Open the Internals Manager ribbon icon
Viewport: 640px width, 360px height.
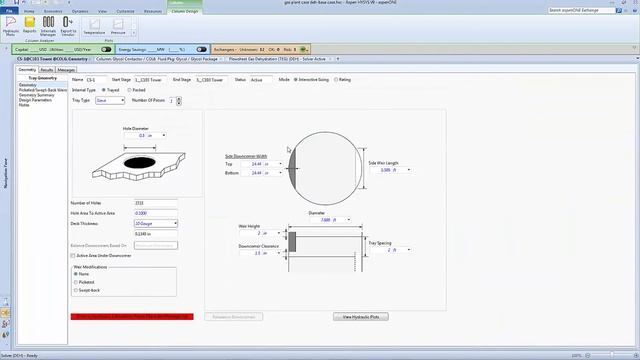click(x=48, y=26)
